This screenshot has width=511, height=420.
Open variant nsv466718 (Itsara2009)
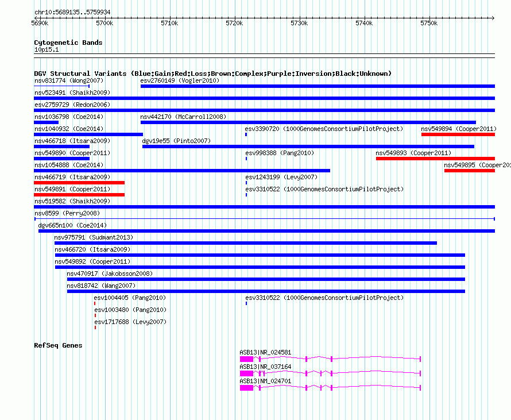coord(72,141)
